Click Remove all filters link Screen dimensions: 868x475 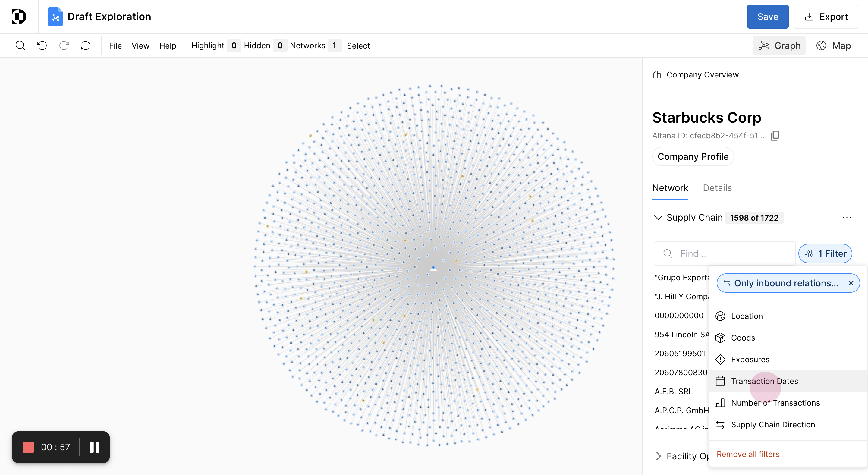(748, 454)
